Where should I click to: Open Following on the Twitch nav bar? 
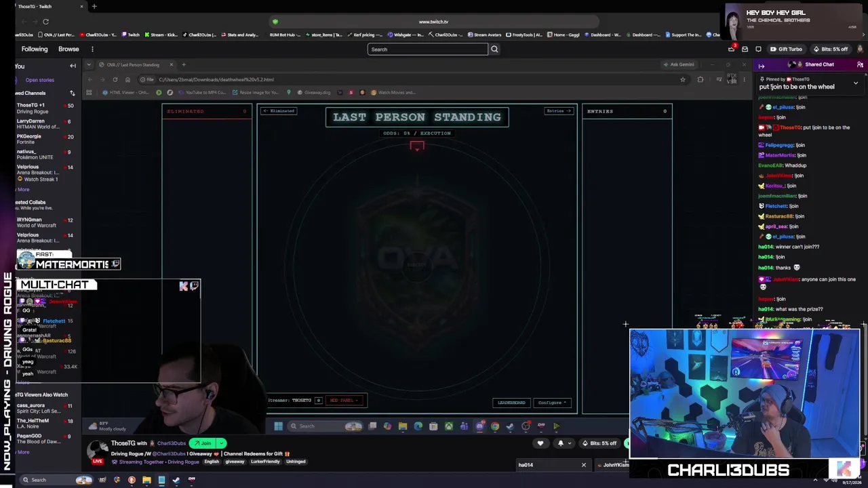[35, 49]
